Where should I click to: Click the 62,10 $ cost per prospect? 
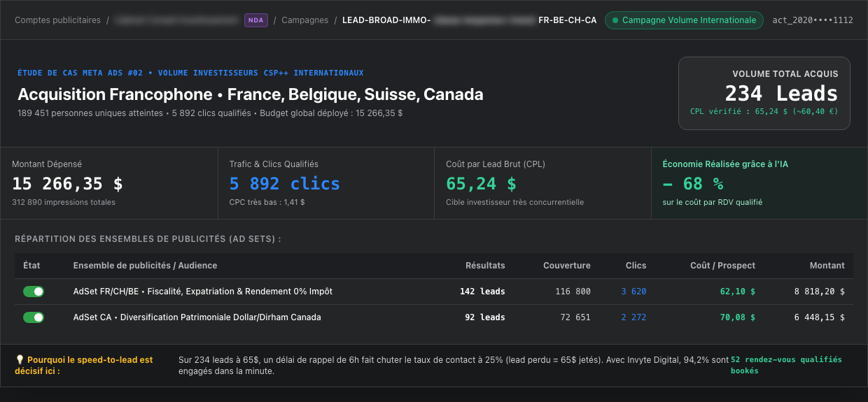[738, 292]
